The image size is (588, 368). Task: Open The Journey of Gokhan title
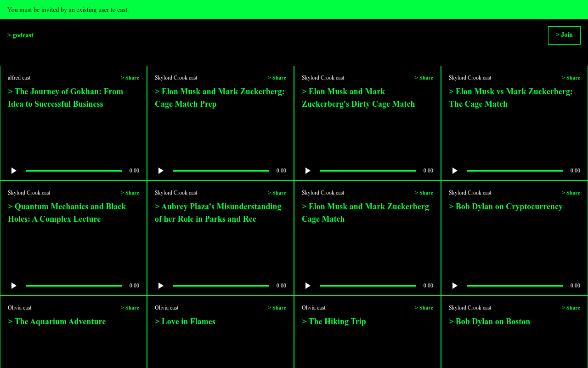coord(66,98)
